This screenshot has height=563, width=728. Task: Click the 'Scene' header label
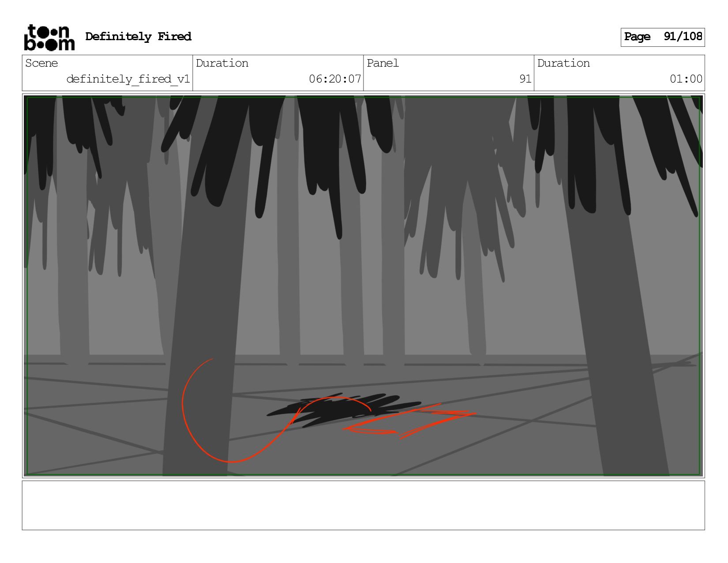[41, 63]
